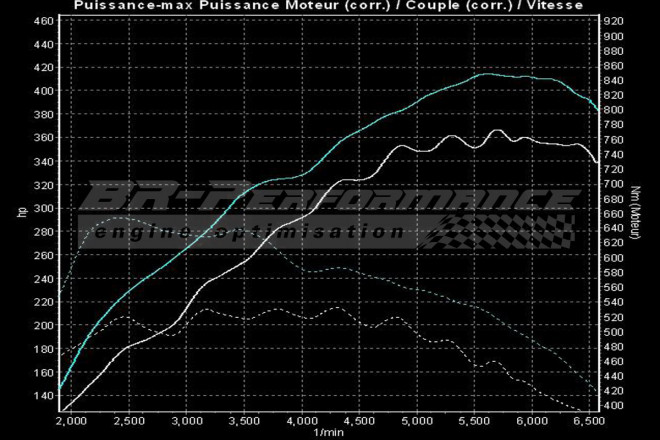This screenshot has height=440, width=660.
Task: Click the 300 value on the hp axis
Action: click(44, 208)
